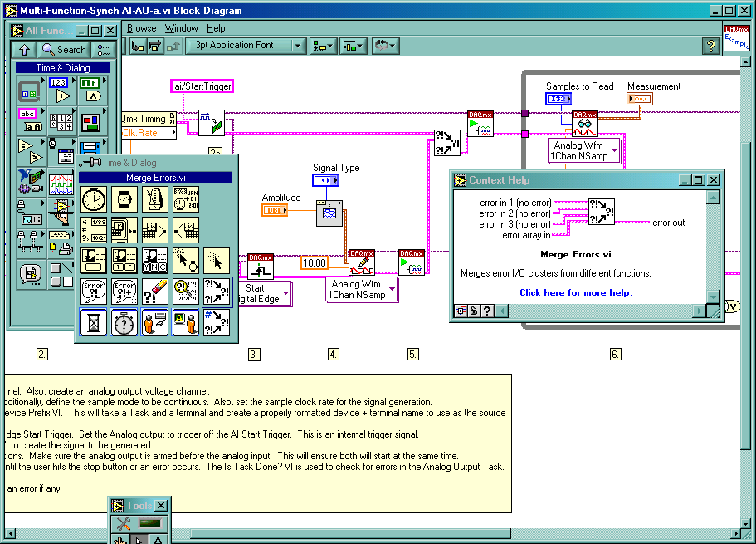Image resolution: width=756 pixels, height=544 pixels.
Task: Select the Format Date/Time String function
Action: coord(94,230)
